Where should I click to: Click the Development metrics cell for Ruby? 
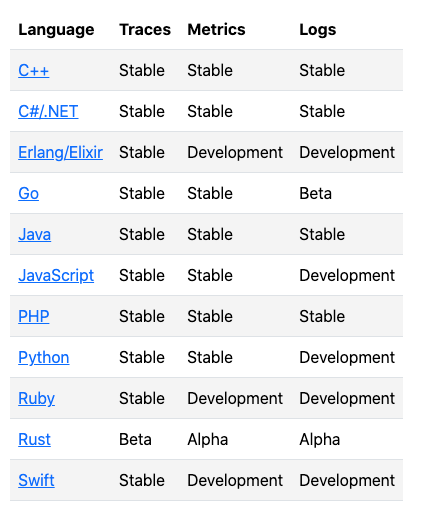coord(235,398)
